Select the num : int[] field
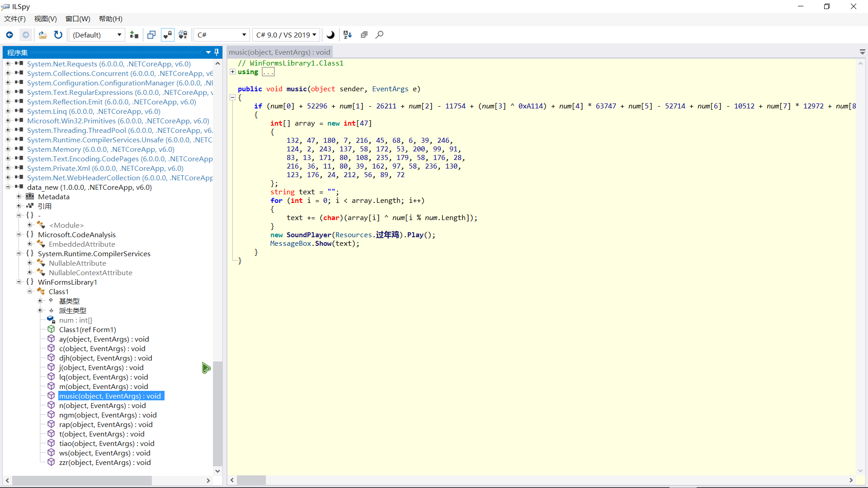Viewport: 868px width, 488px height. [x=75, y=320]
